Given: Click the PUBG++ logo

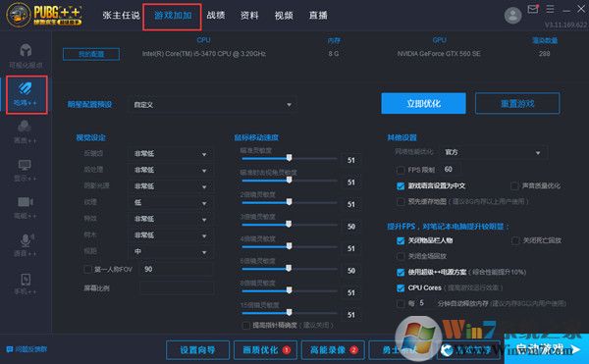Looking at the screenshot, I should coord(44,15).
